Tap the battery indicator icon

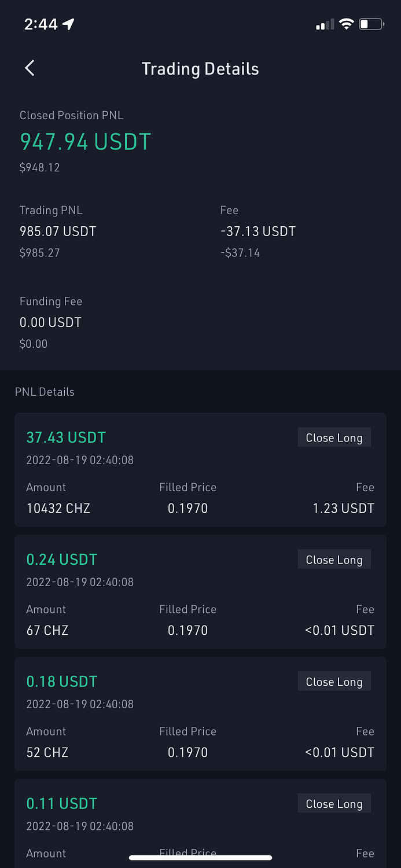click(371, 24)
